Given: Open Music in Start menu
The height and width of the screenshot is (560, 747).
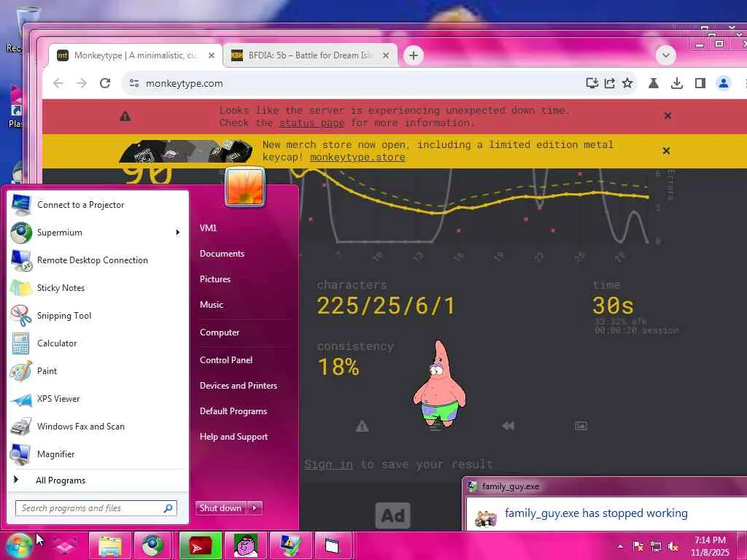Looking at the screenshot, I should point(212,305).
